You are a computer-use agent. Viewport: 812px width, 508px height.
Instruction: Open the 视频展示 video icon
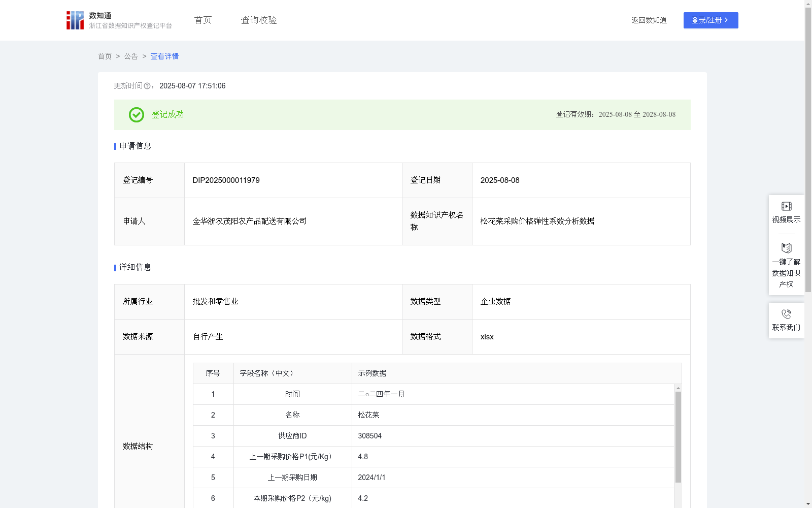tap(786, 206)
